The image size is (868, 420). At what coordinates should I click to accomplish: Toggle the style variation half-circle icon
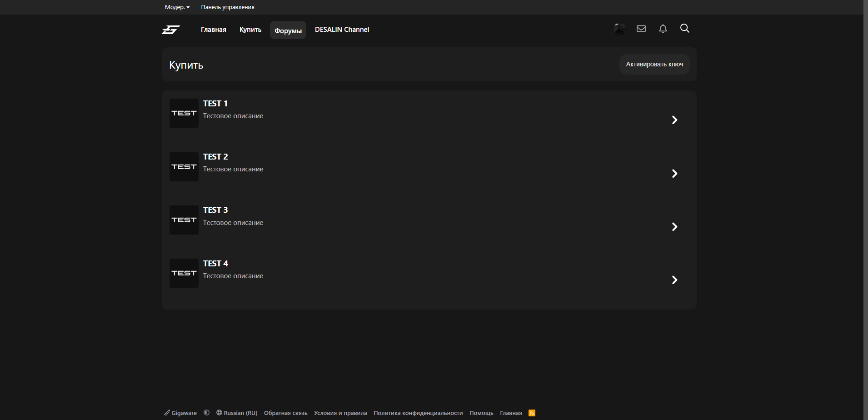[207, 413]
